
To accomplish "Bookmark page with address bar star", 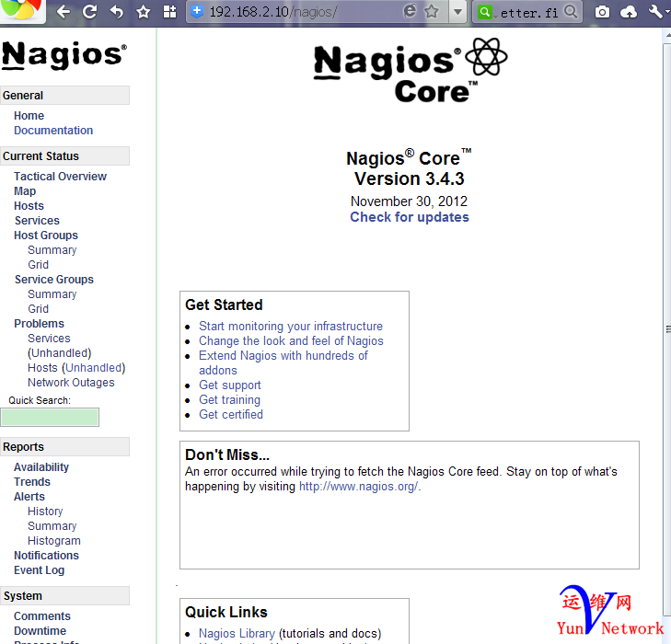I will (x=432, y=12).
